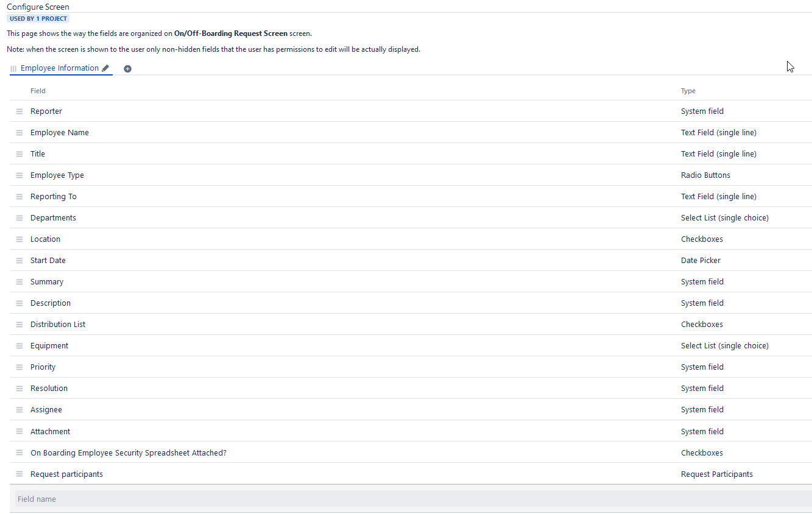Click the Security Spreadsheet Attached row drag handle
Viewport: 812px width, 514px height.
[19, 453]
